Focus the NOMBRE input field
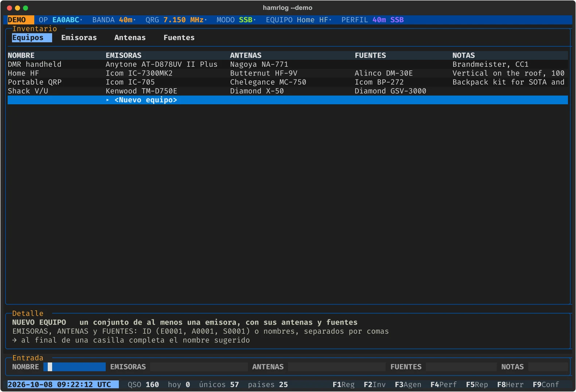This screenshot has height=392, width=576. click(74, 367)
